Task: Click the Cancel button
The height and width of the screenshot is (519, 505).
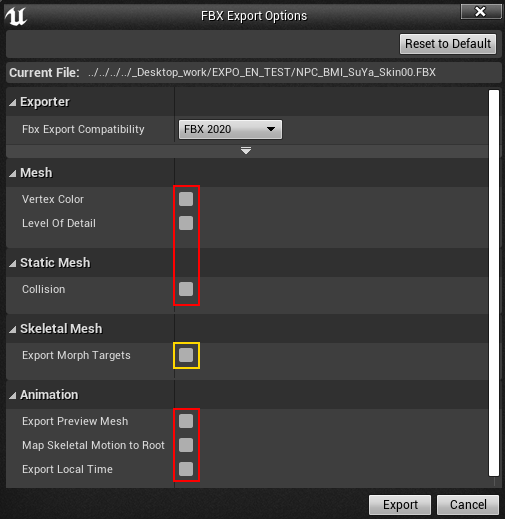Action: (468, 505)
